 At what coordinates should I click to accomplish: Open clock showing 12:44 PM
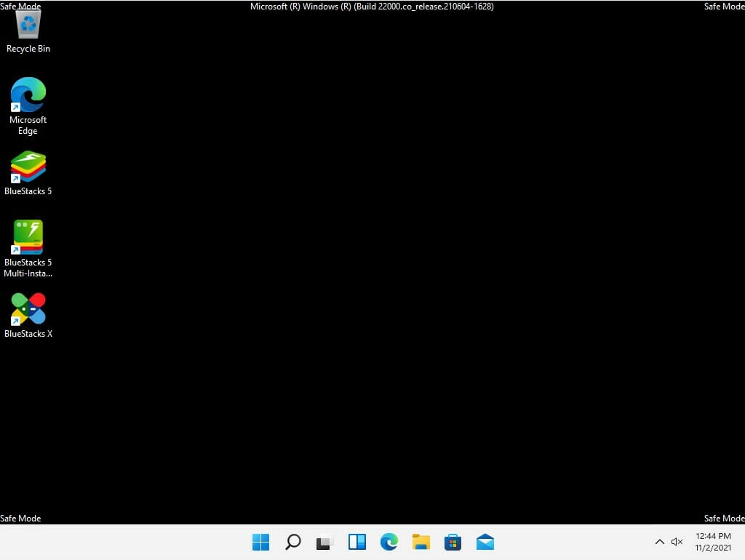(x=713, y=542)
